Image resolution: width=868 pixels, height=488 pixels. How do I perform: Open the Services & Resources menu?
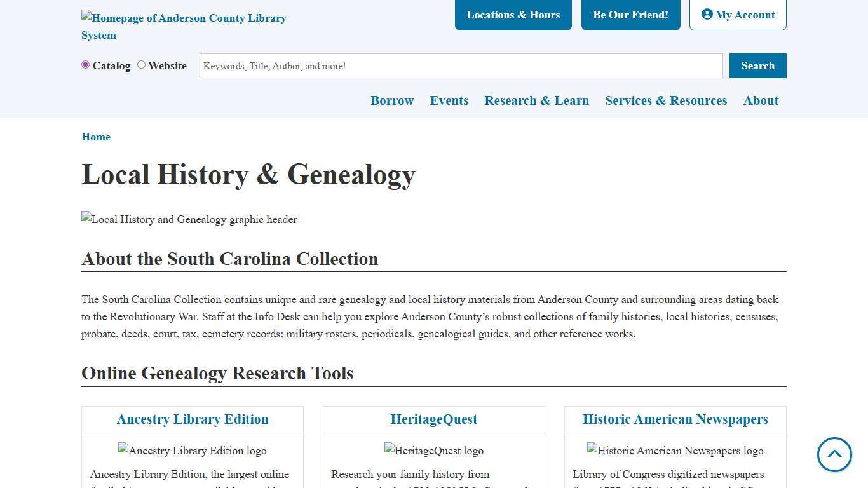pyautogui.click(x=666, y=100)
